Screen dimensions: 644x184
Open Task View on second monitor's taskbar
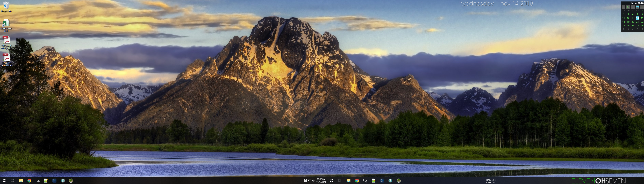[340, 180]
